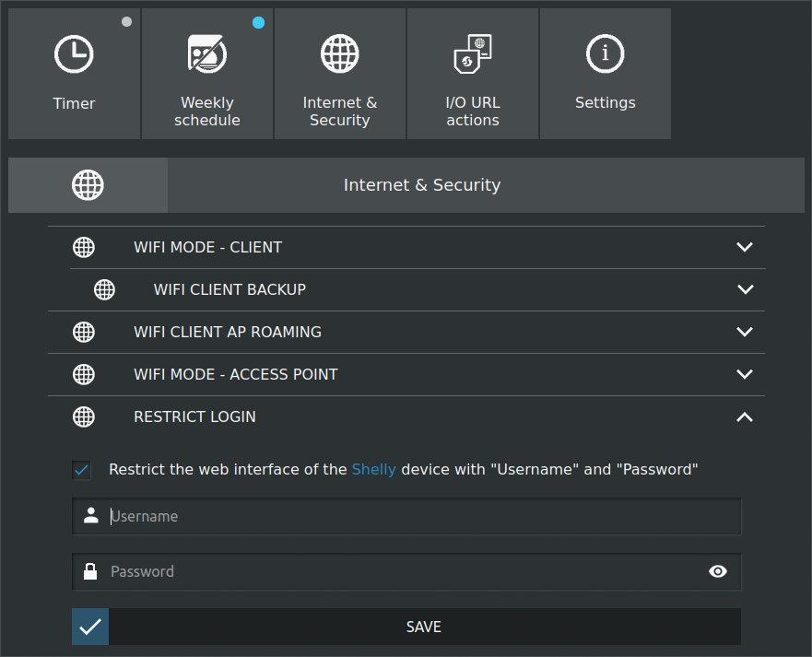
Task: Uncheck the restrict web interface checkbox
Action: 81,470
